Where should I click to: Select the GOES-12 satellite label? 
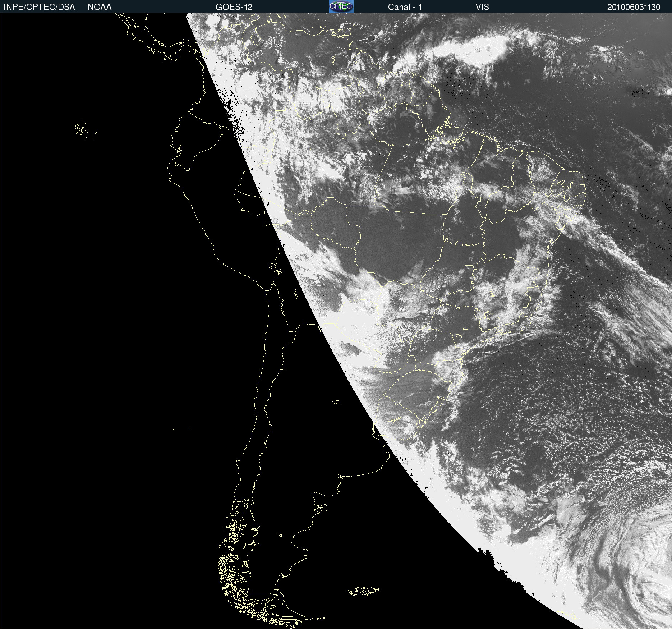(x=234, y=7)
